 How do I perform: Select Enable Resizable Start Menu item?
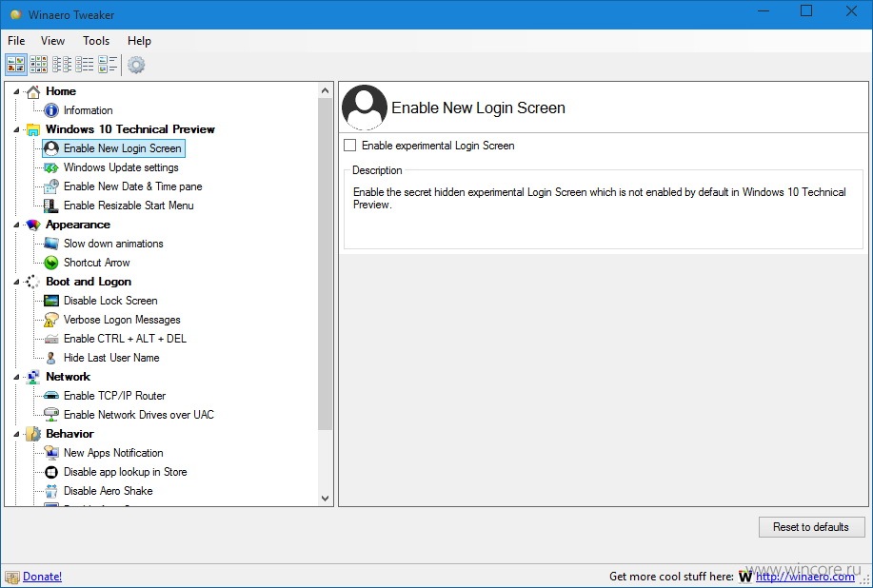(x=129, y=206)
